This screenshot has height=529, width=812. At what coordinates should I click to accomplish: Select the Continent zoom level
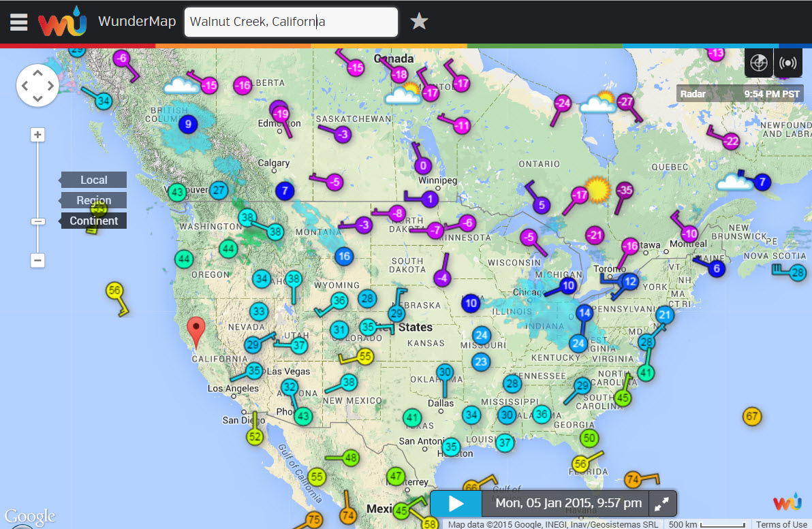94,221
